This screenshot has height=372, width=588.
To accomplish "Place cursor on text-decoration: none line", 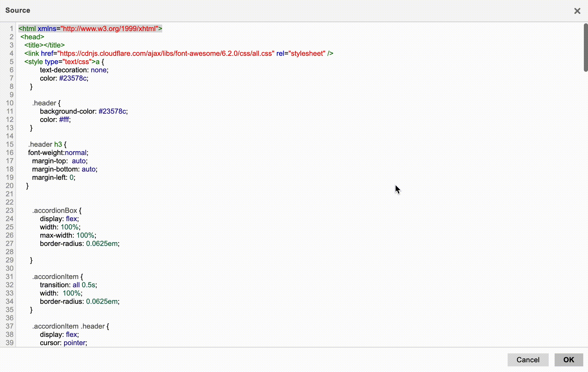I will [74, 70].
